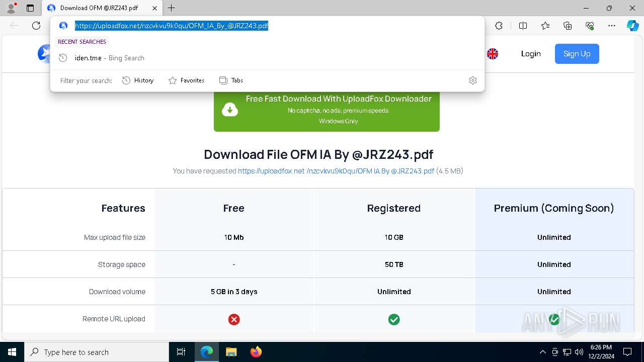Open Firefox from the taskbar

tap(256, 352)
